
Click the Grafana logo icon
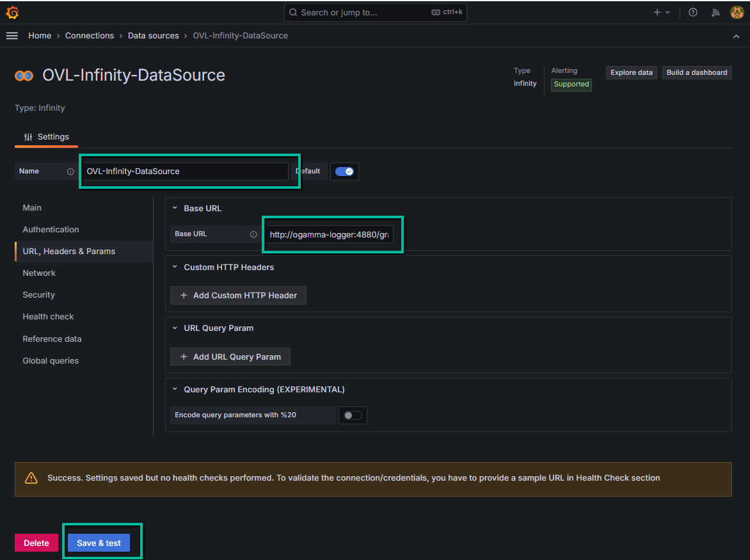[x=12, y=12]
